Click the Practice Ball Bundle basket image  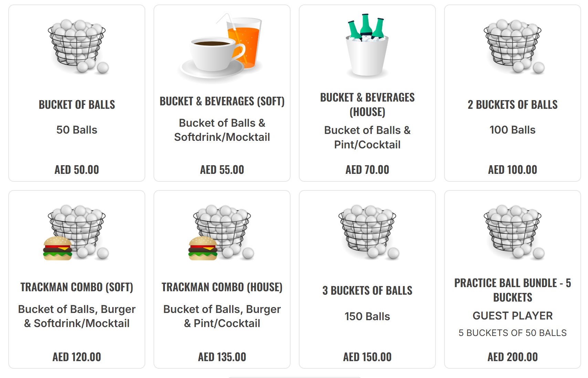(513, 232)
